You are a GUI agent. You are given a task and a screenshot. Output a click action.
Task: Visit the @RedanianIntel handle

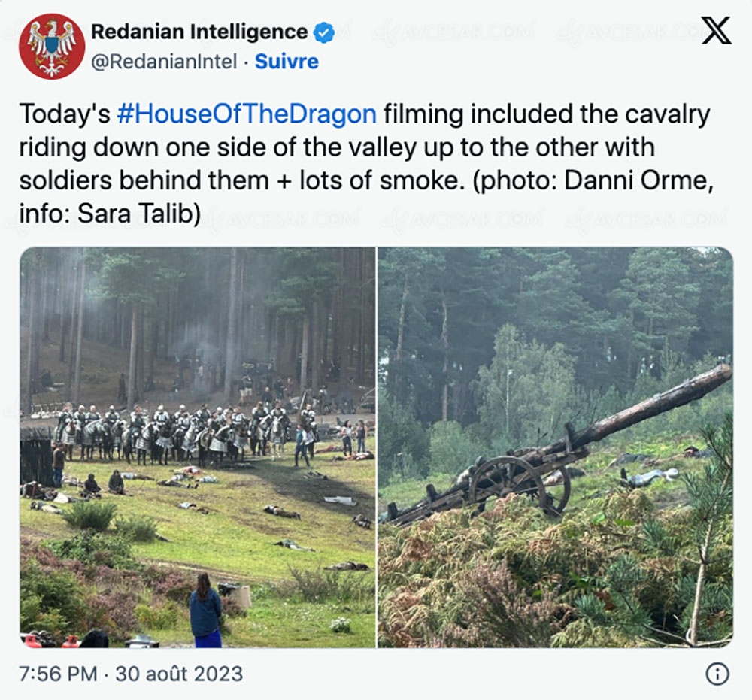click(x=164, y=62)
